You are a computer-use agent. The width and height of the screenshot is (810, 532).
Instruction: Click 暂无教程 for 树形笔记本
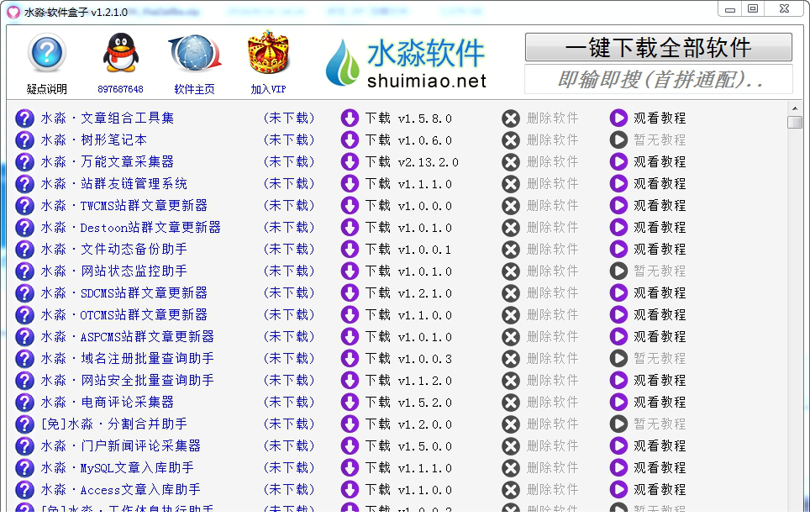coord(660,140)
